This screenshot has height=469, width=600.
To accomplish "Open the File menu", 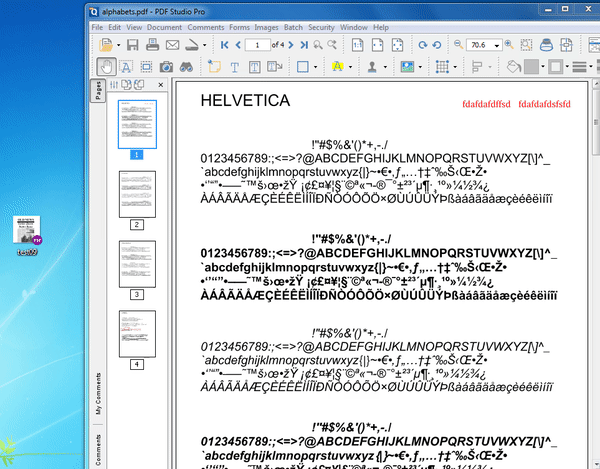I will tap(97, 27).
